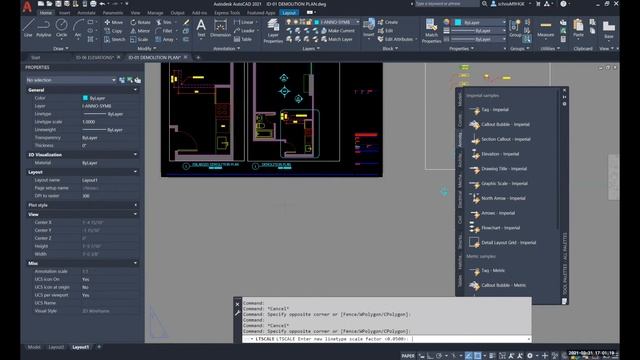Toggle workspace switching gear in status bar

530,356
